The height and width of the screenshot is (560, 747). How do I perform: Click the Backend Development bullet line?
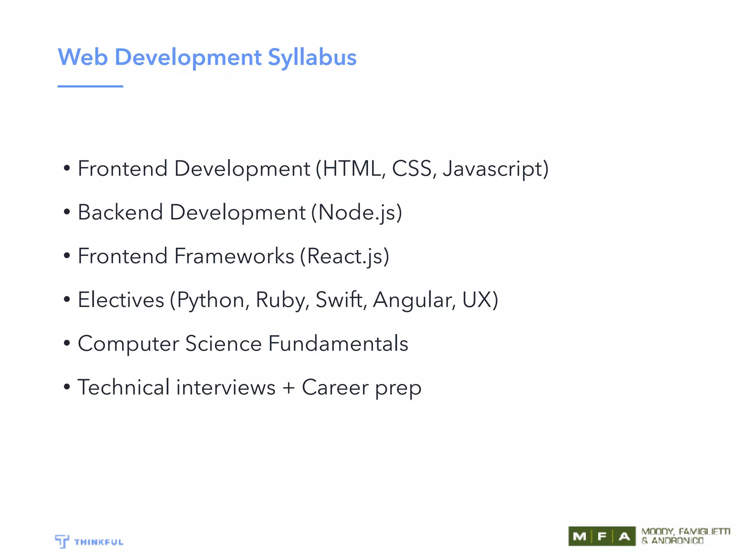(x=240, y=212)
